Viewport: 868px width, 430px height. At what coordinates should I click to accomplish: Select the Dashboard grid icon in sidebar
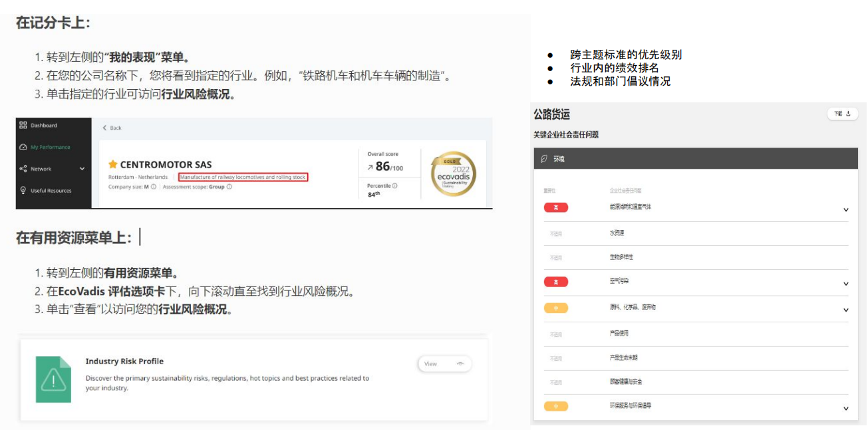[x=23, y=126]
